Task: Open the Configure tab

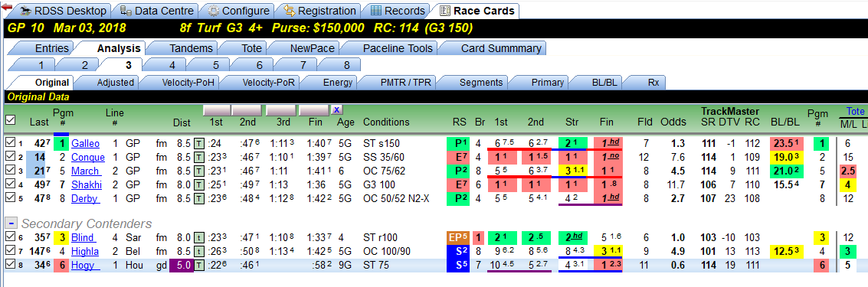Action: pyautogui.click(x=238, y=11)
